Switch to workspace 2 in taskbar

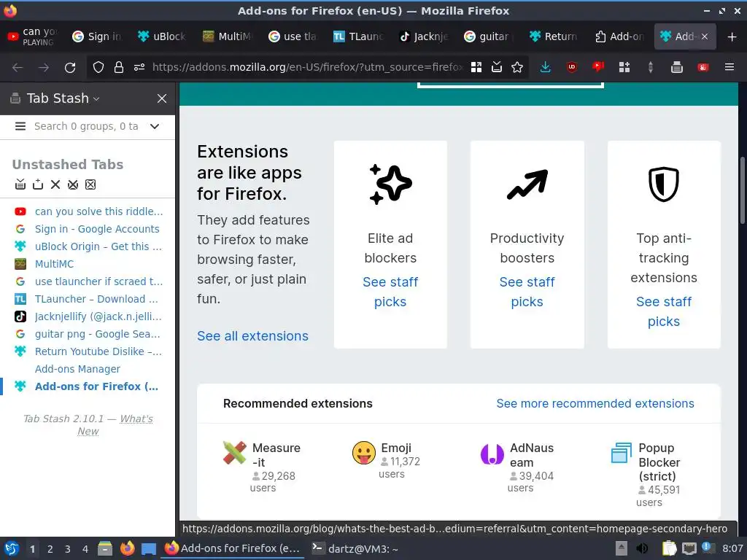point(50,549)
